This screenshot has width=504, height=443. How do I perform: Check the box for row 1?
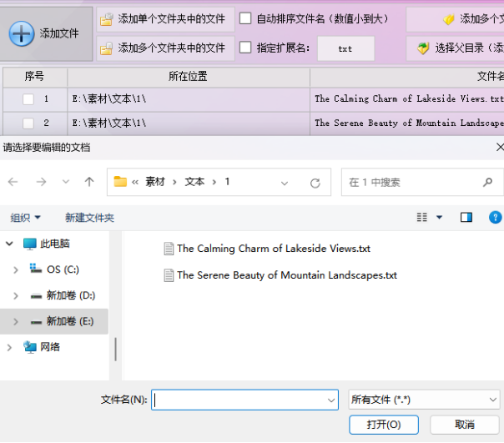[28, 99]
